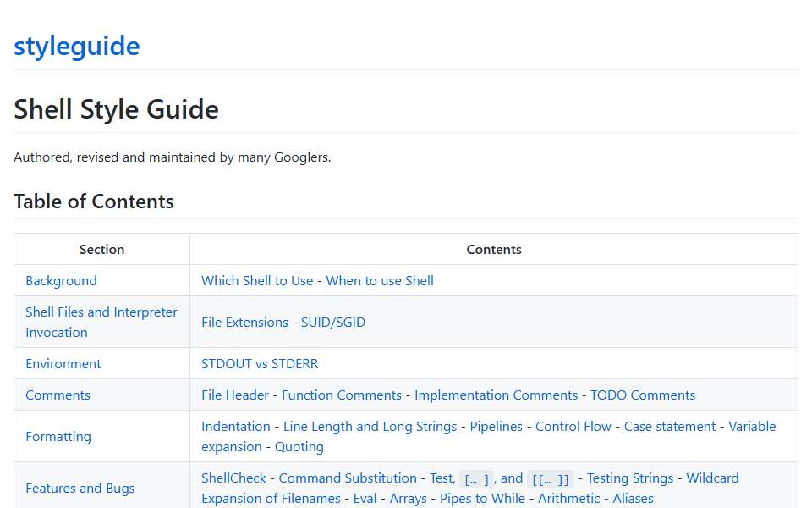The width and height of the screenshot is (812, 508).
Task: Open the Aliases link
Action: click(633, 499)
